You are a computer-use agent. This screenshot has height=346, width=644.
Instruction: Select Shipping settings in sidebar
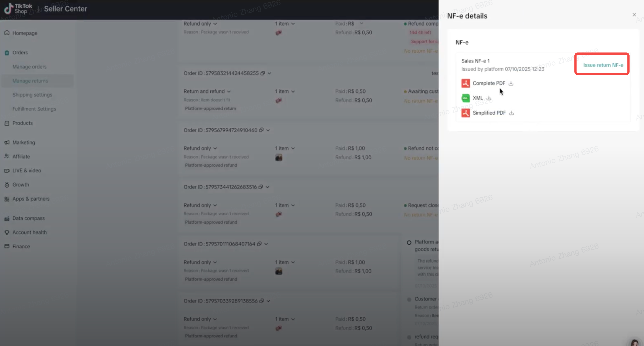[32, 95]
